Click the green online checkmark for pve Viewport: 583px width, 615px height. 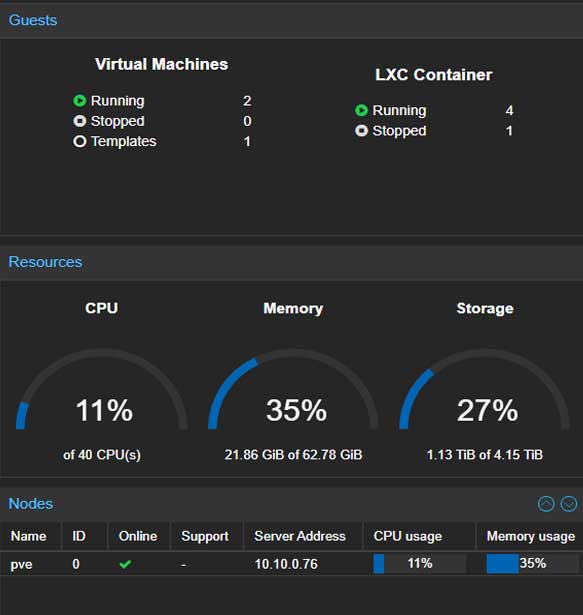point(125,564)
